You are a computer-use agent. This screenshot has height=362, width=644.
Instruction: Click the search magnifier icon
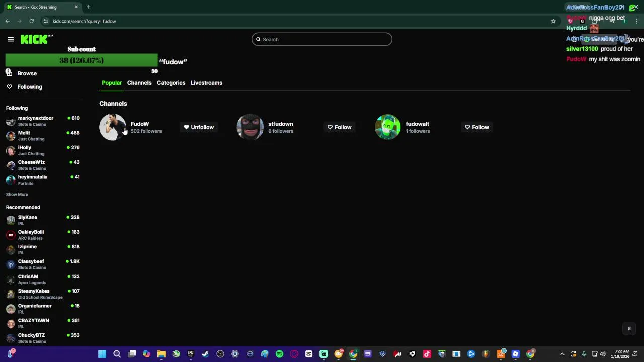(258, 39)
